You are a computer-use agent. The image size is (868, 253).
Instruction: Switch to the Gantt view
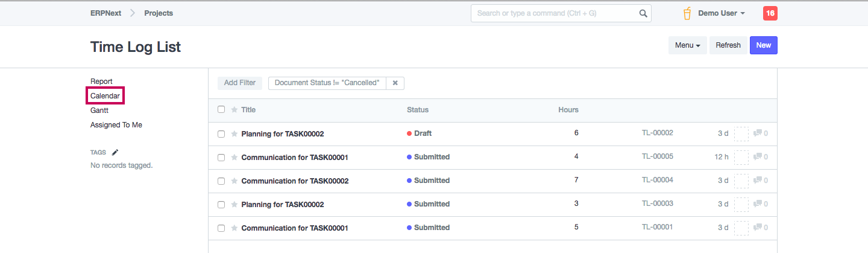click(99, 110)
